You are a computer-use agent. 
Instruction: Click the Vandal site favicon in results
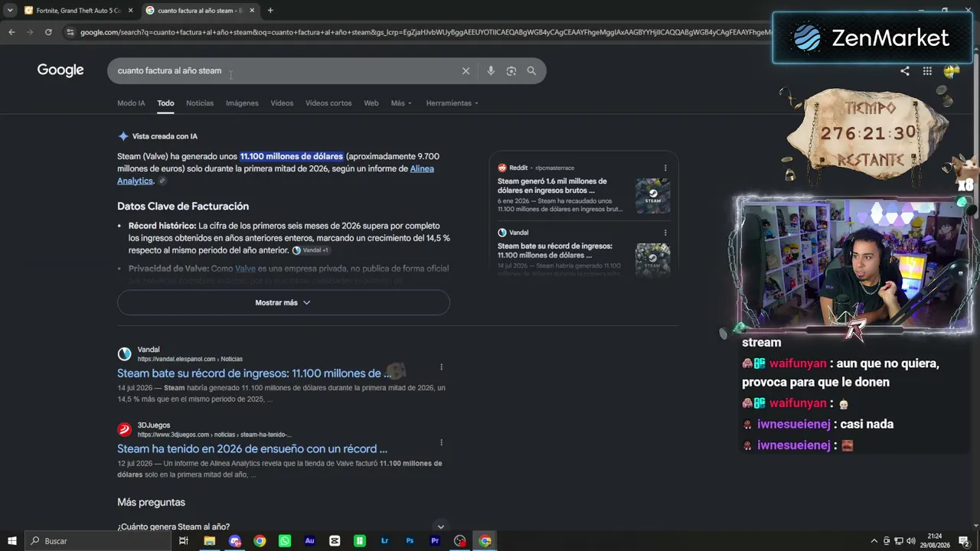124,354
